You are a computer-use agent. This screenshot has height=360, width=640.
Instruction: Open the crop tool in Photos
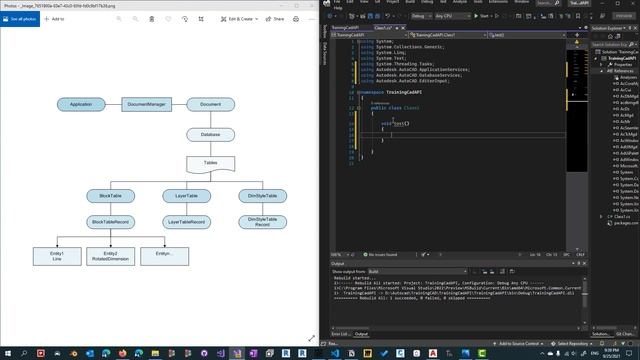point(201,19)
